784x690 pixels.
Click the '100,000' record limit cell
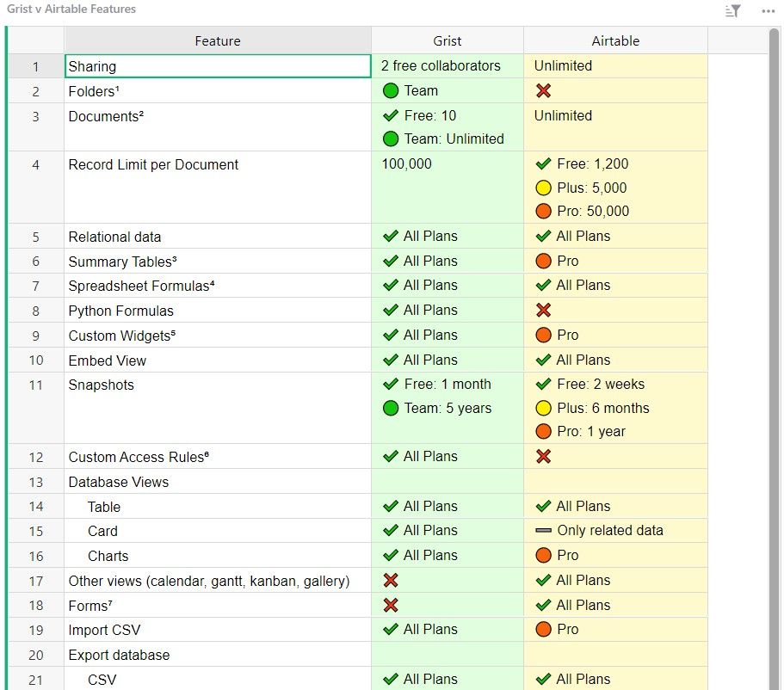[448, 187]
